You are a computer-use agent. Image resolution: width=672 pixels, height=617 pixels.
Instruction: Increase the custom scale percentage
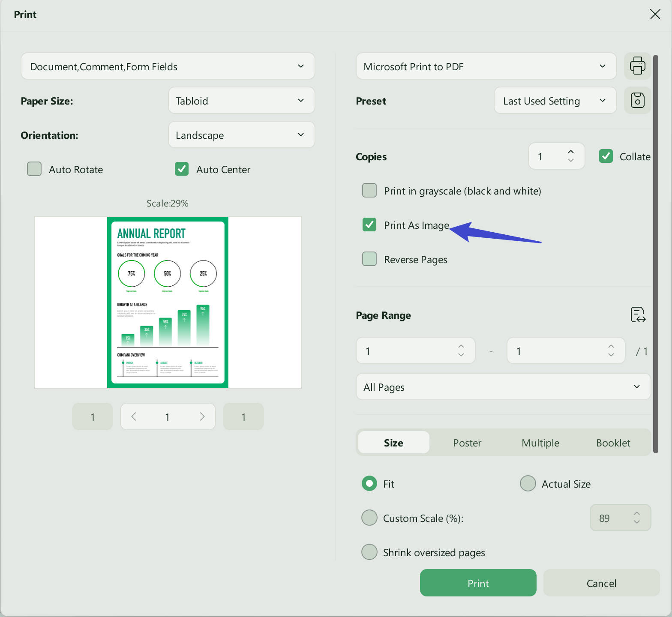point(636,513)
